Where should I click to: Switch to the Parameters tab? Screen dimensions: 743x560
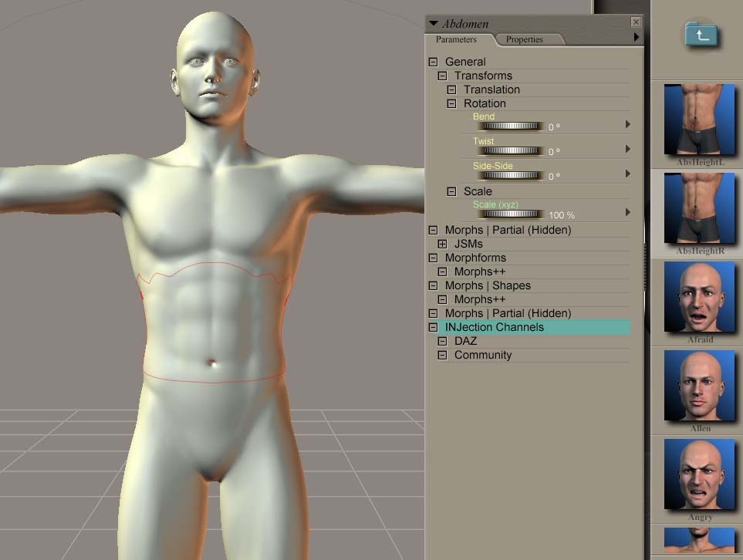(456, 39)
